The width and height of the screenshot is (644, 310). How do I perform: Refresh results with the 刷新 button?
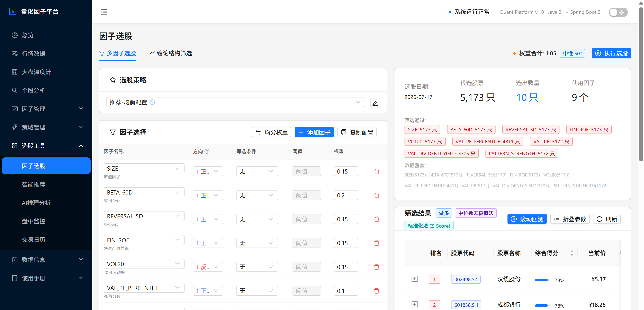point(607,219)
